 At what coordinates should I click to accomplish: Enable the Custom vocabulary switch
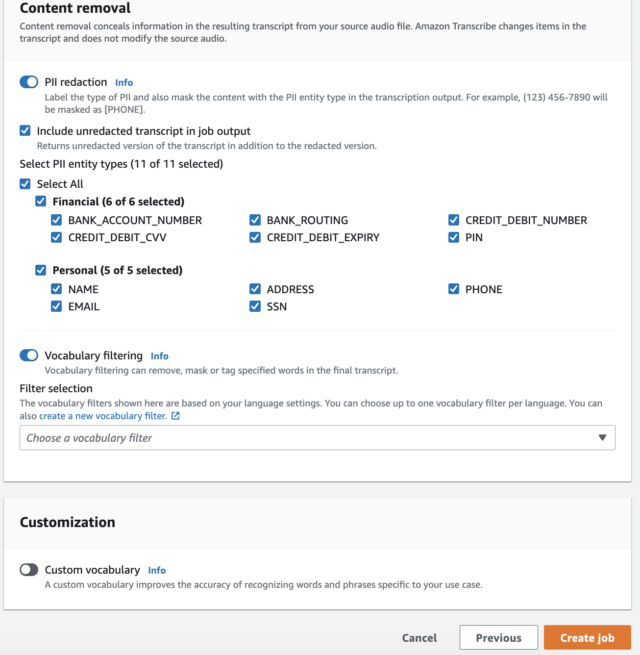point(29,570)
